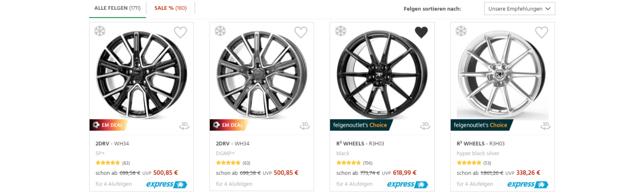Select the ALLE FELGEN (1711) tab

click(117, 8)
